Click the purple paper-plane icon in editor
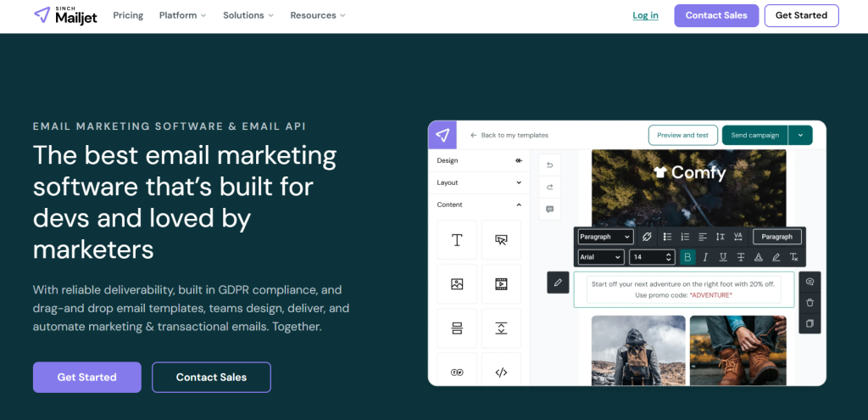The width and height of the screenshot is (868, 420). [x=442, y=135]
